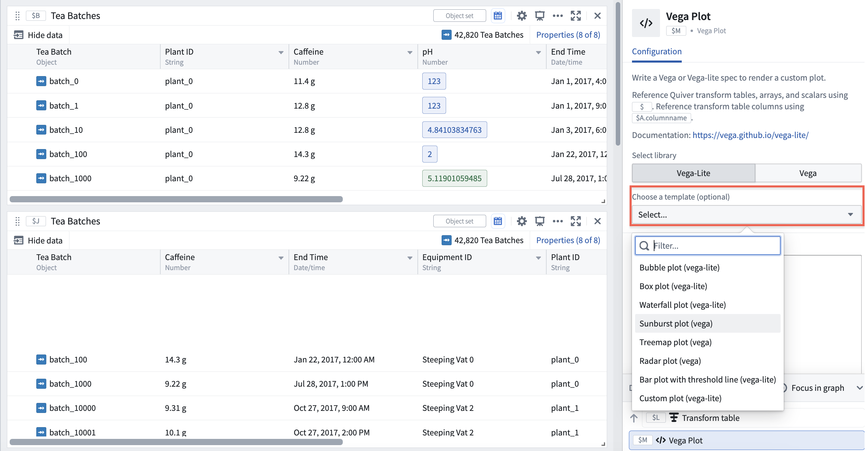Click the Vega Plot code icon header
This screenshot has width=868, height=451.
pos(646,23)
